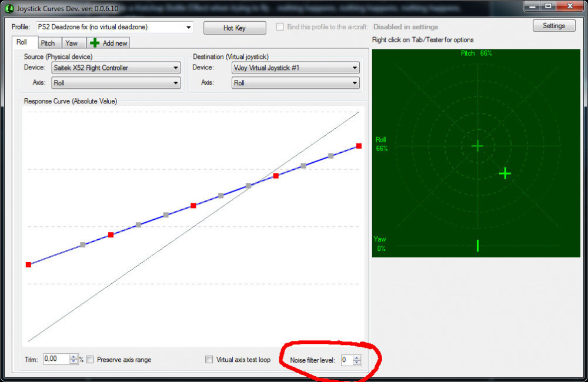Increase Noise filter level with up arrow
The width and height of the screenshot is (588, 382).
[x=357, y=358]
